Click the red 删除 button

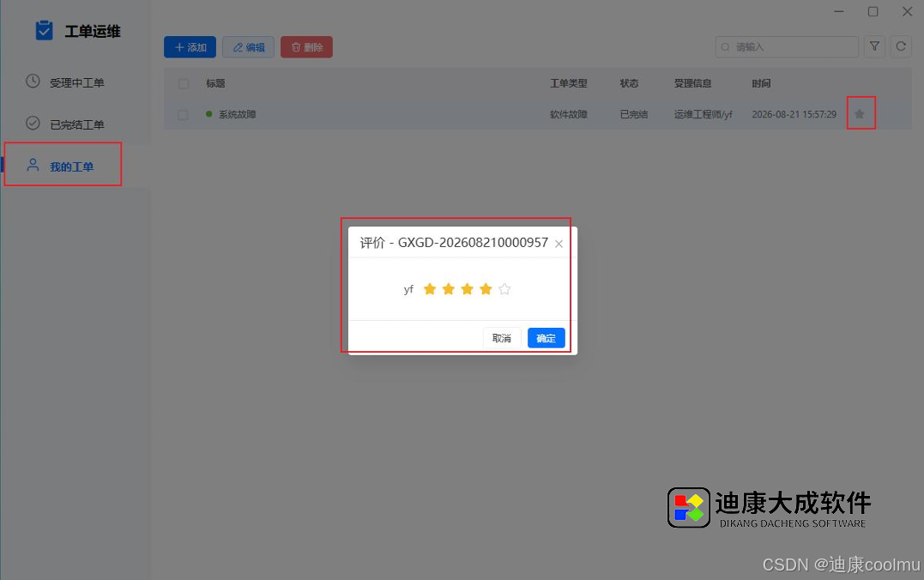coord(306,47)
